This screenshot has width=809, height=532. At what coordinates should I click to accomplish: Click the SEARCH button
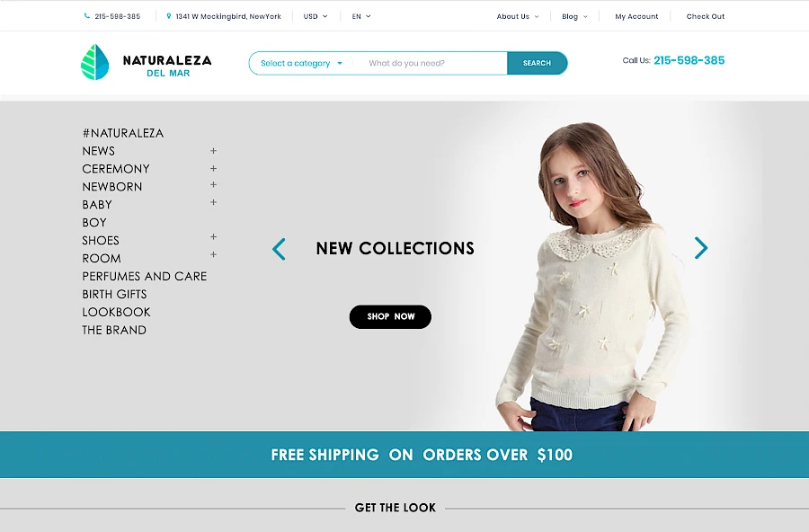(x=538, y=63)
